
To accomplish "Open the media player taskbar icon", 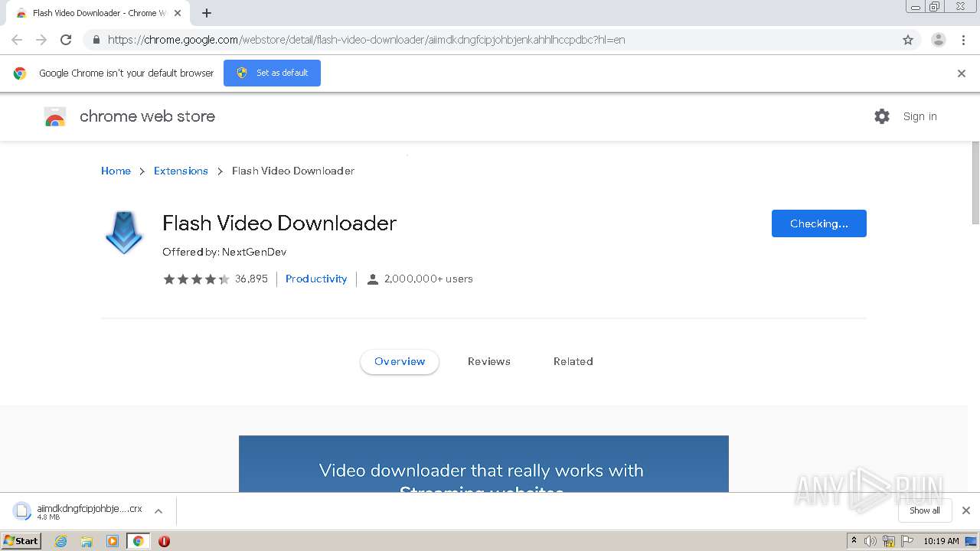I will tap(113, 541).
